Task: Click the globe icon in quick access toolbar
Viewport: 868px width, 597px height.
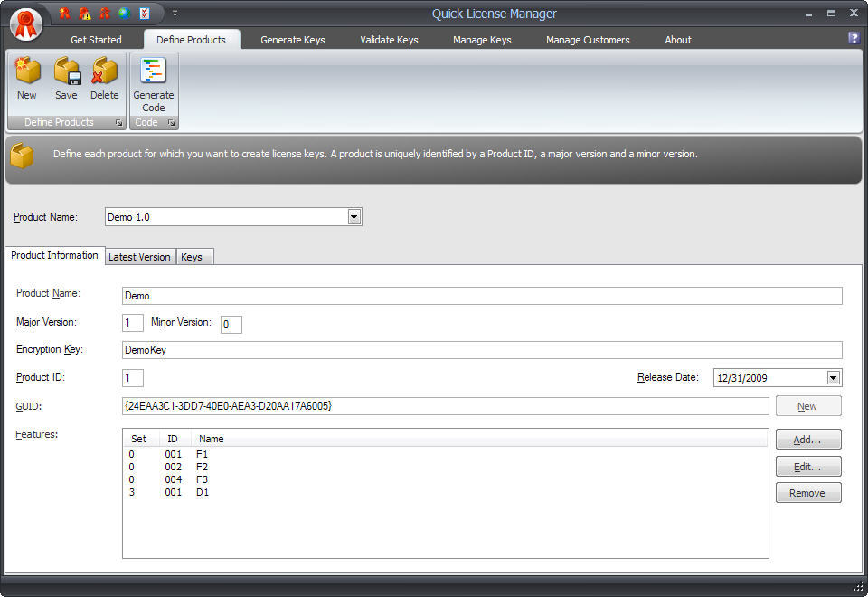Action: (125, 14)
